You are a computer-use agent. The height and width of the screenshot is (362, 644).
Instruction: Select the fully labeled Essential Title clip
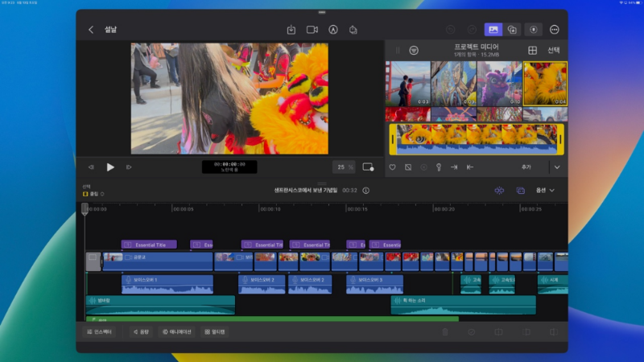(x=149, y=245)
